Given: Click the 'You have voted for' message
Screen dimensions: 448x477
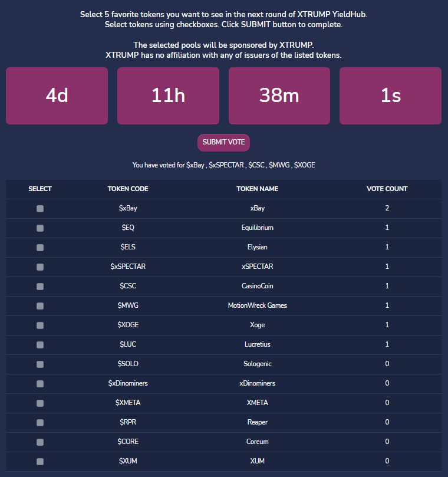Looking at the screenshot, I should coord(223,165).
